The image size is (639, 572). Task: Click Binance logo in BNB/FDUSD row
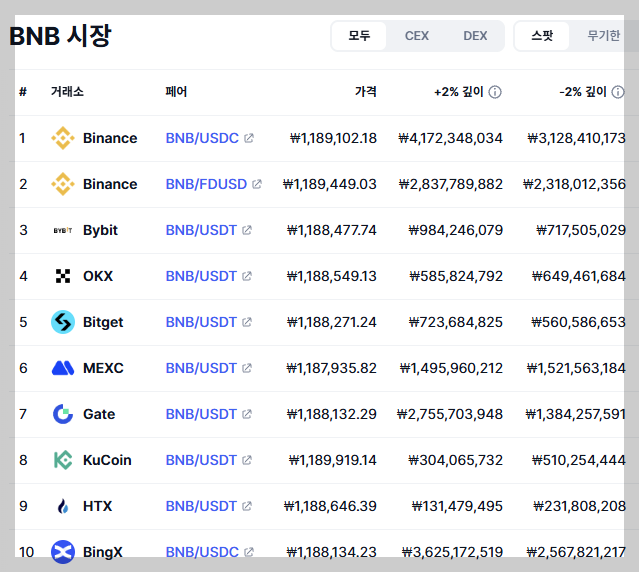point(63,184)
